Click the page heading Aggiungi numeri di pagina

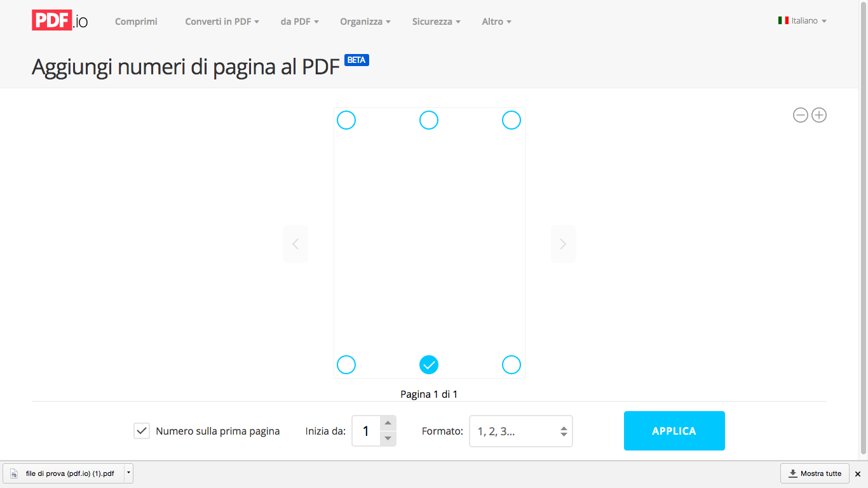click(x=186, y=67)
